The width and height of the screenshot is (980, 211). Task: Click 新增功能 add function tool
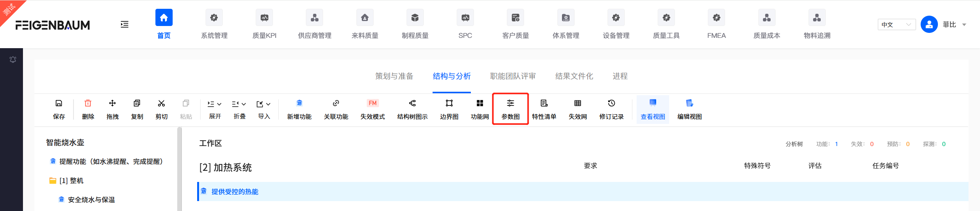(x=299, y=109)
